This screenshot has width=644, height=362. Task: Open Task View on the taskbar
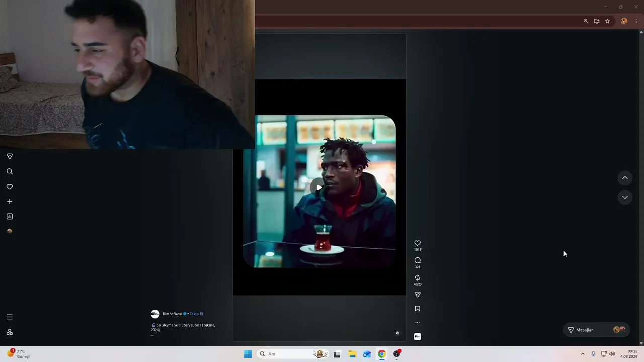(337, 354)
